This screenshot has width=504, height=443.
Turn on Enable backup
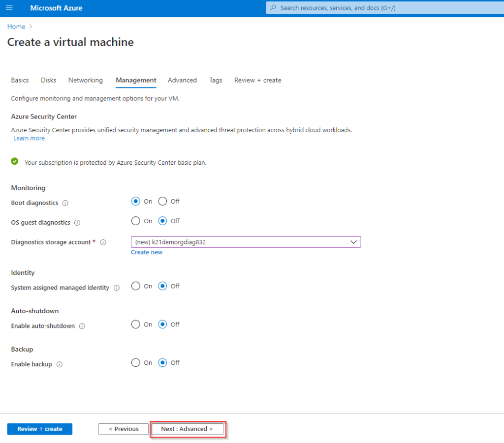click(x=135, y=362)
